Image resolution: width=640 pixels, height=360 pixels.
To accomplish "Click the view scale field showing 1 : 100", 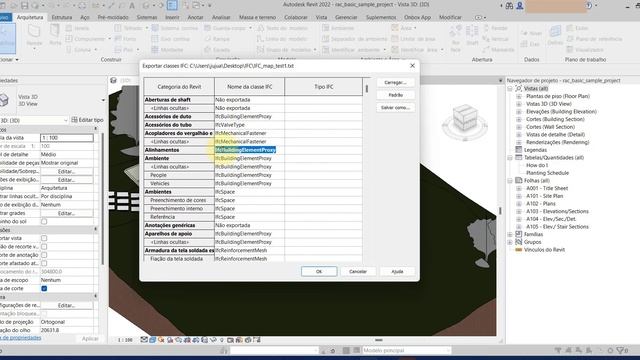I will (67, 138).
